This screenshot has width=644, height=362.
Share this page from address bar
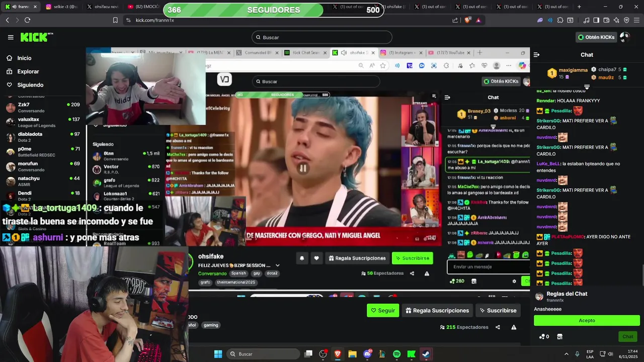click(455, 20)
